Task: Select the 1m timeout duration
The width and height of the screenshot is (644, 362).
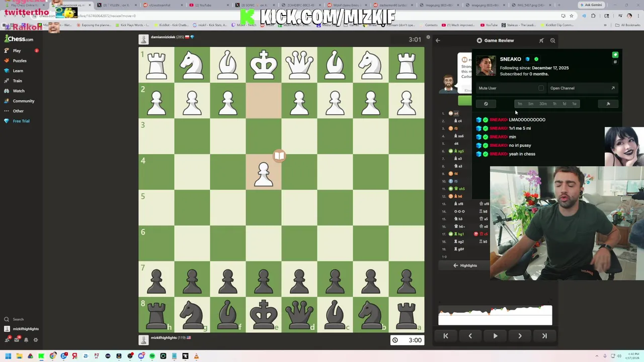Action: click(x=520, y=104)
